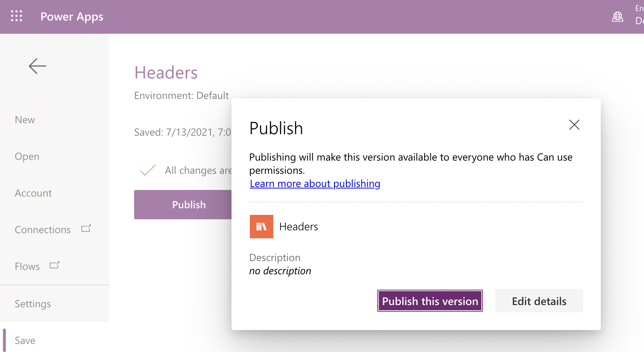Open Settings in the sidebar
The width and height of the screenshot is (644, 352).
[33, 304]
